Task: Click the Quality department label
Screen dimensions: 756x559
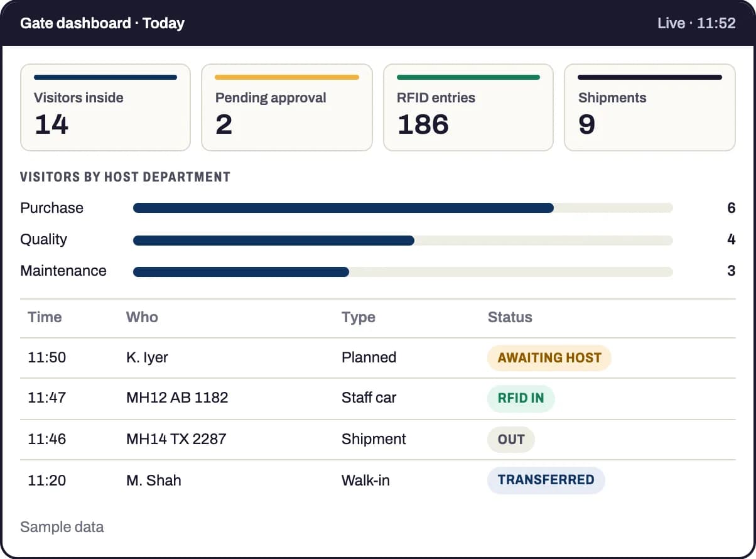Action: [x=43, y=239]
